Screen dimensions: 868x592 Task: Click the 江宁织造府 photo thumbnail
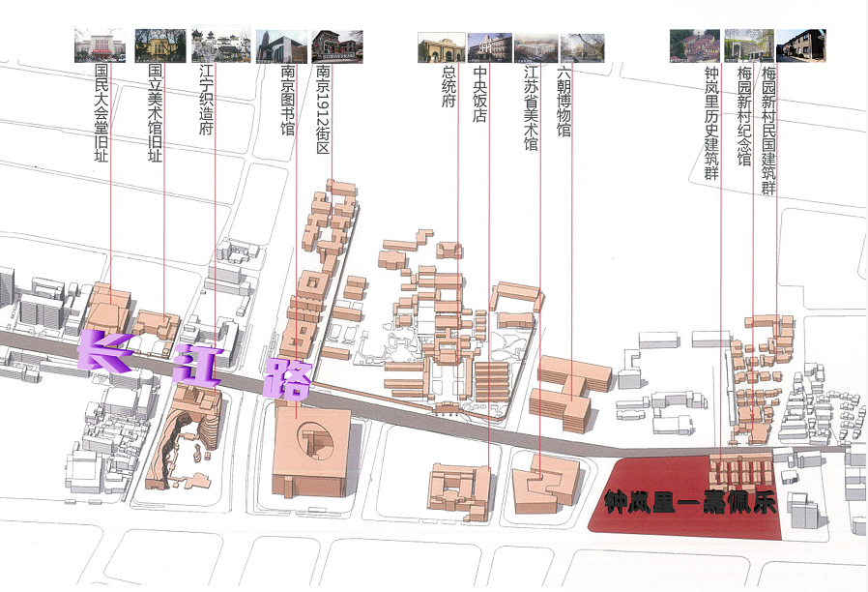[221, 44]
